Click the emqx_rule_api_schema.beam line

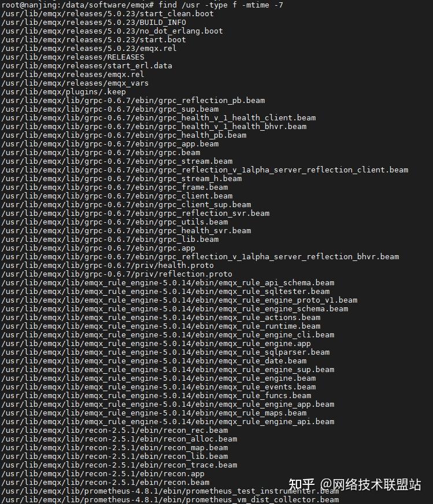point(168,282)
